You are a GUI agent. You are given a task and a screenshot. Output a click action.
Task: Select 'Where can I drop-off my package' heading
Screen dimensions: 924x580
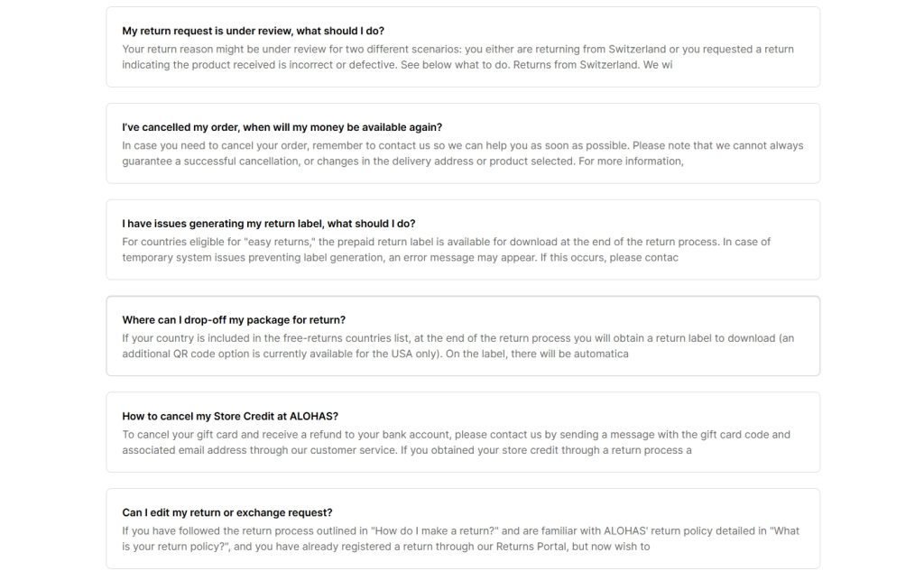pos(234,320)
